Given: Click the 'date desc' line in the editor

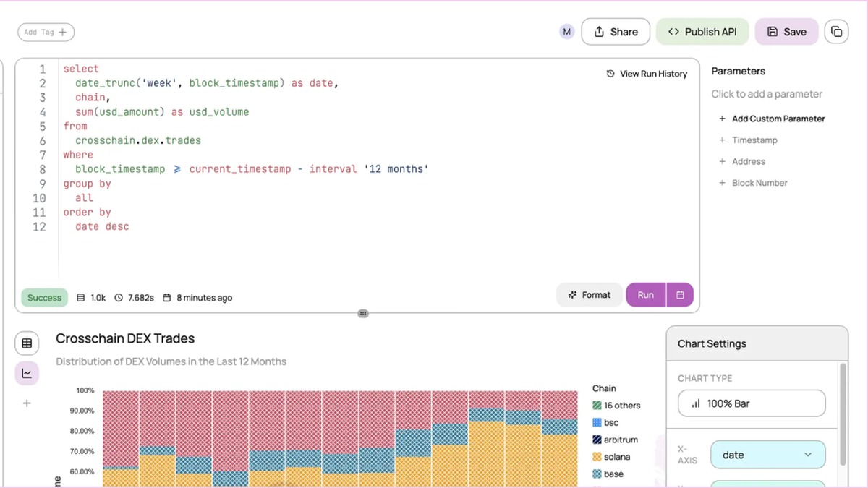Looking at the screenshot, I should (x=102, y=226).
